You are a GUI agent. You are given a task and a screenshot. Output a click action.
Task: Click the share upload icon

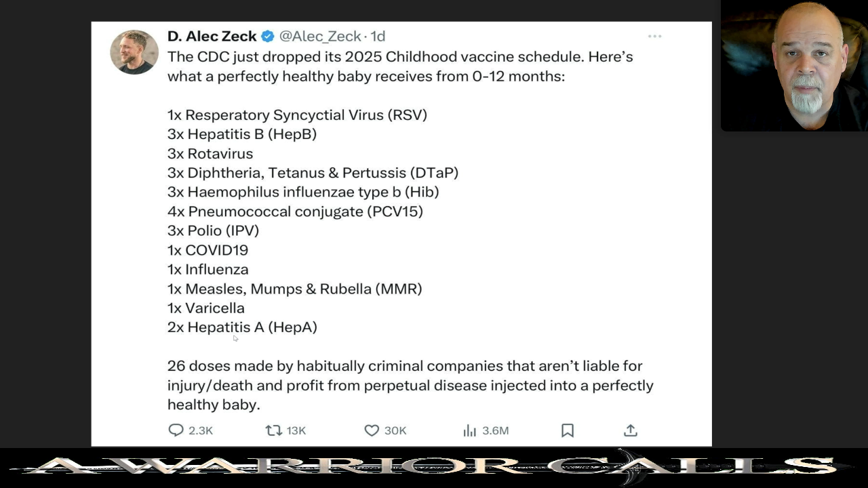pyautogui.click(x=631, y=430)
